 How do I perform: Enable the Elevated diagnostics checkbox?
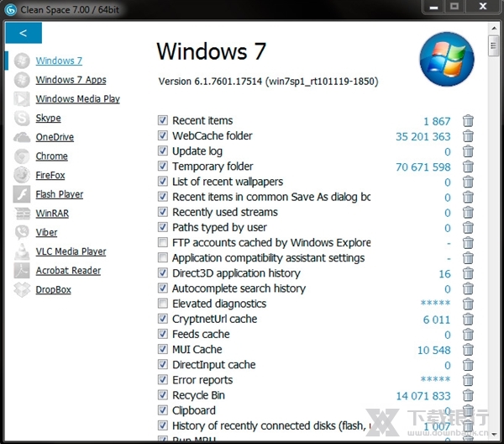[163, 304]
